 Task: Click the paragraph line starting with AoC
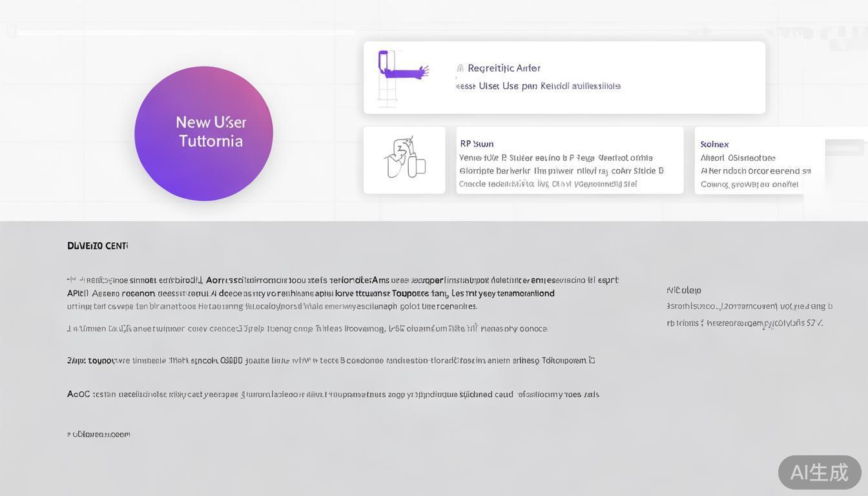tap(333, 395)
